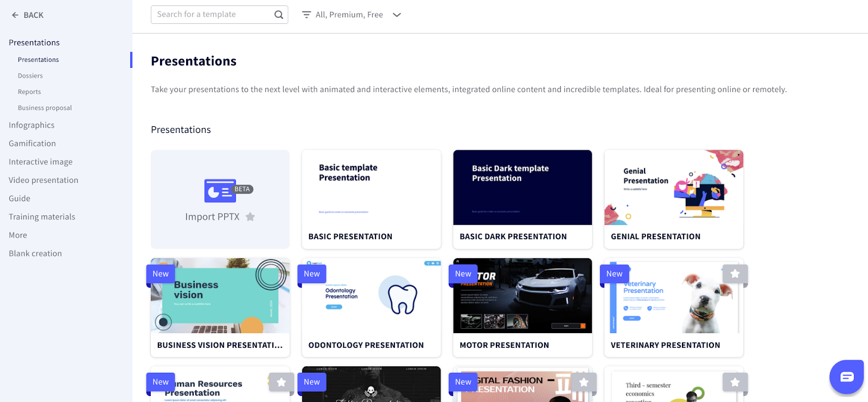Open Basic template Presentation thumbnail

[371, 188]
